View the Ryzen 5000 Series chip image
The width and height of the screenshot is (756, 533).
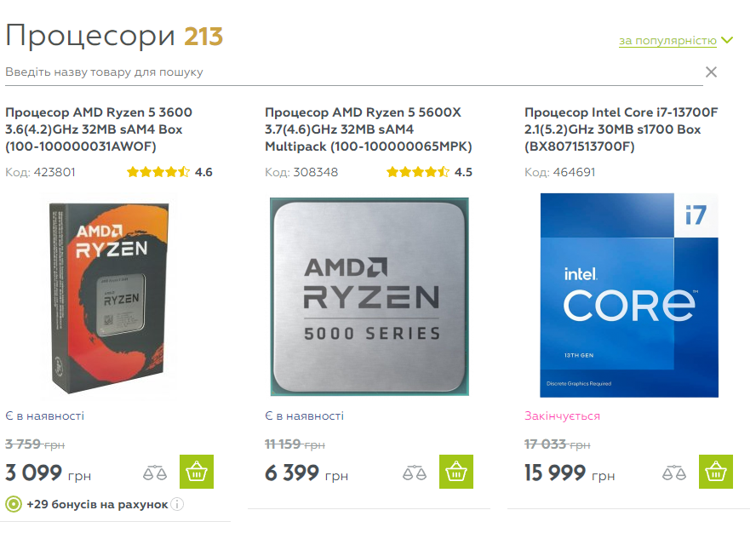(x=369, y=296)
